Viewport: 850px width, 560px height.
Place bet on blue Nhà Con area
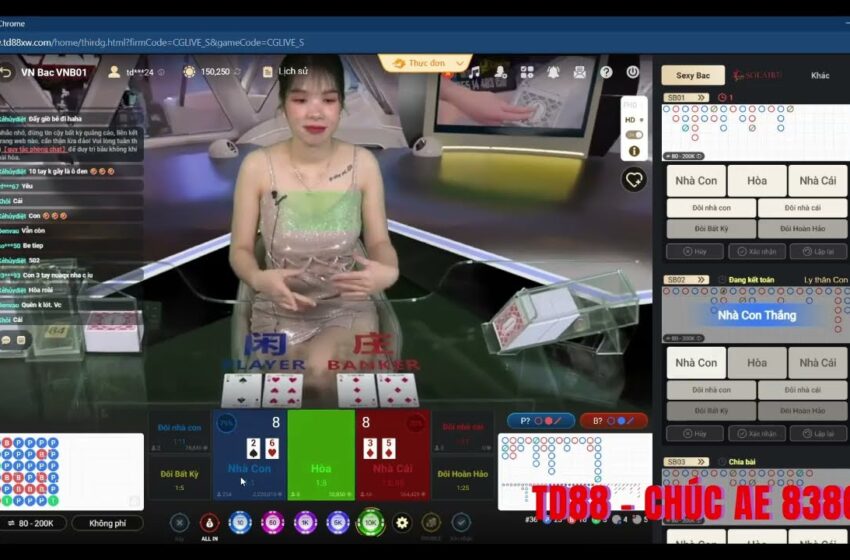pyautogui.click(x=249, y=455)
